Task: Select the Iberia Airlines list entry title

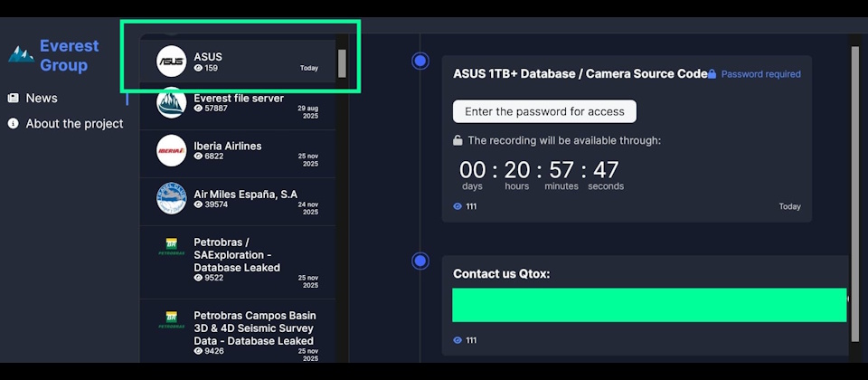Action: tap(228, 146)
